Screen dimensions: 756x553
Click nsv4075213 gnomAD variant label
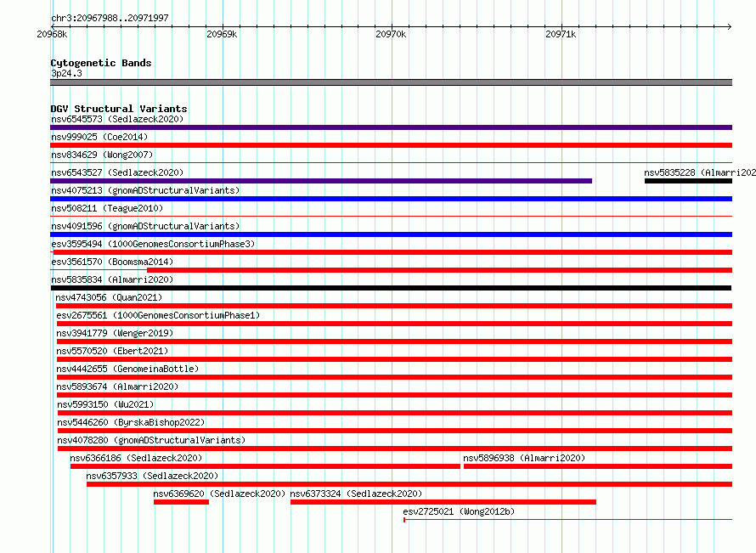(x=145, y=190)
